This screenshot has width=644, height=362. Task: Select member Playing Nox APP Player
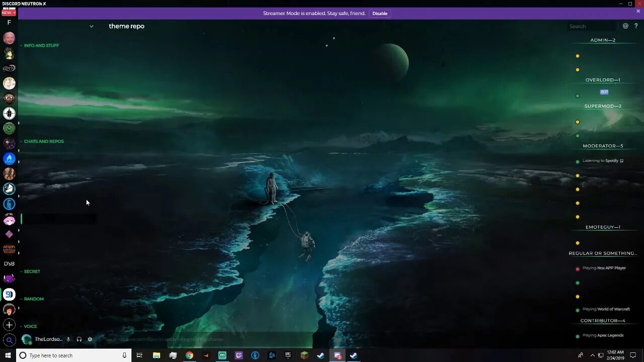point(603,268)
